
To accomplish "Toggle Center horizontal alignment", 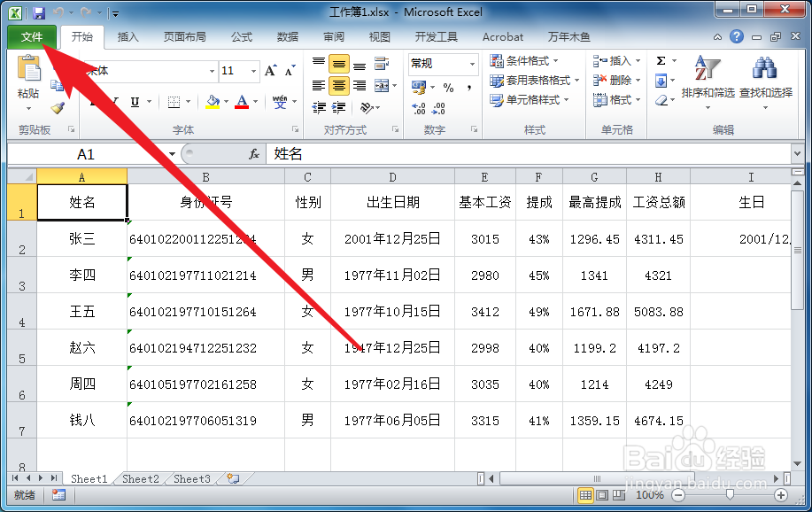I will 338,85.
